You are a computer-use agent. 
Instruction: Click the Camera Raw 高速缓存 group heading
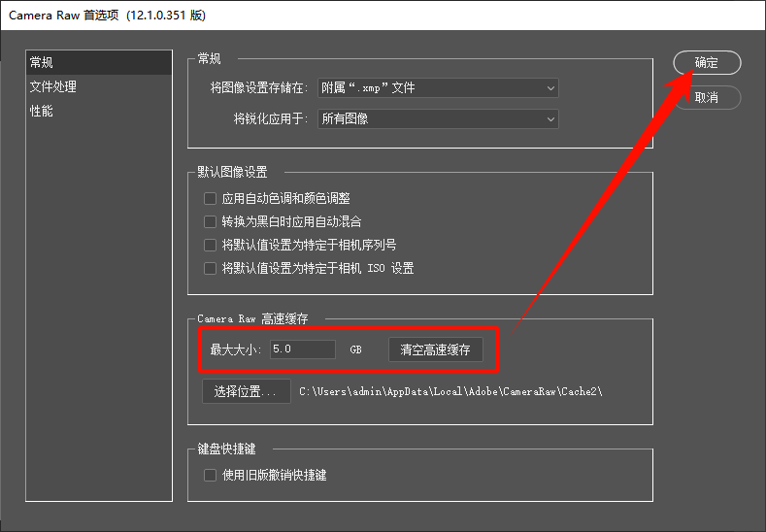point(252,319)
